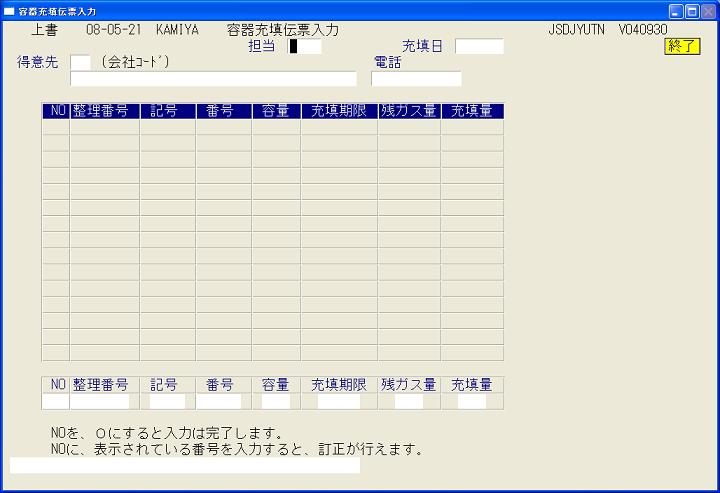This screenshot has height=493, width=720.
Task: Click the 上書 mode label
Action: pos(45,30)
